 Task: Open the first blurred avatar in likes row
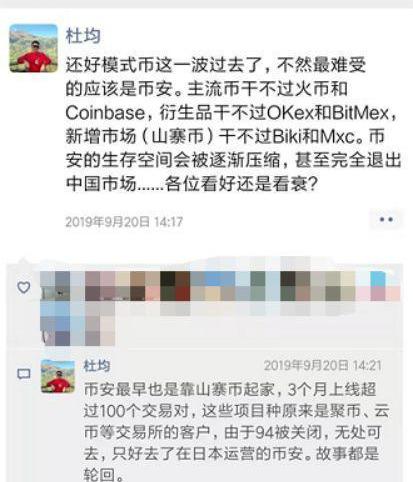pyautogui.click(x=55, y=286)
